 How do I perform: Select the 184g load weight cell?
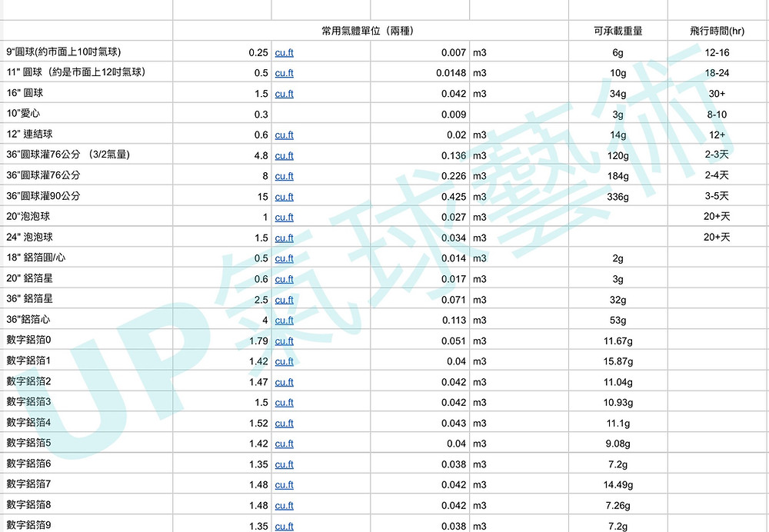[x=618, y=175]
